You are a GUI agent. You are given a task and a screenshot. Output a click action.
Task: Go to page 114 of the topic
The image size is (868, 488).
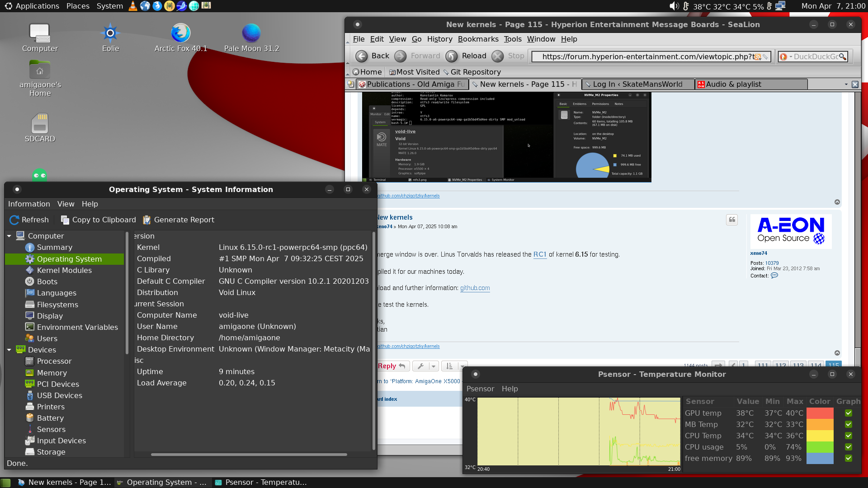pos(816,365)
